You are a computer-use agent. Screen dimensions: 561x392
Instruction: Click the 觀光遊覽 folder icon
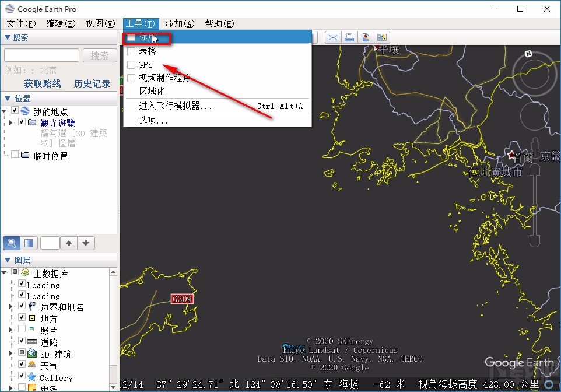click(32, 123)
